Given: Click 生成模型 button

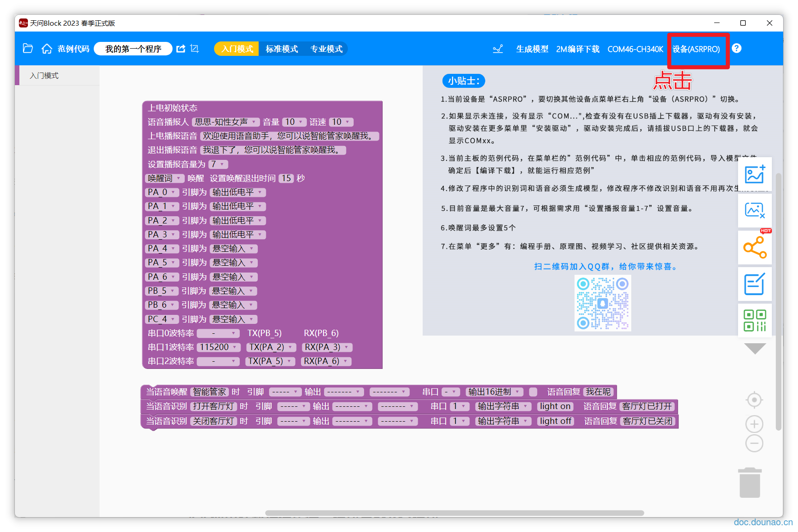Looking at the screenshot, I should point(532,49).
